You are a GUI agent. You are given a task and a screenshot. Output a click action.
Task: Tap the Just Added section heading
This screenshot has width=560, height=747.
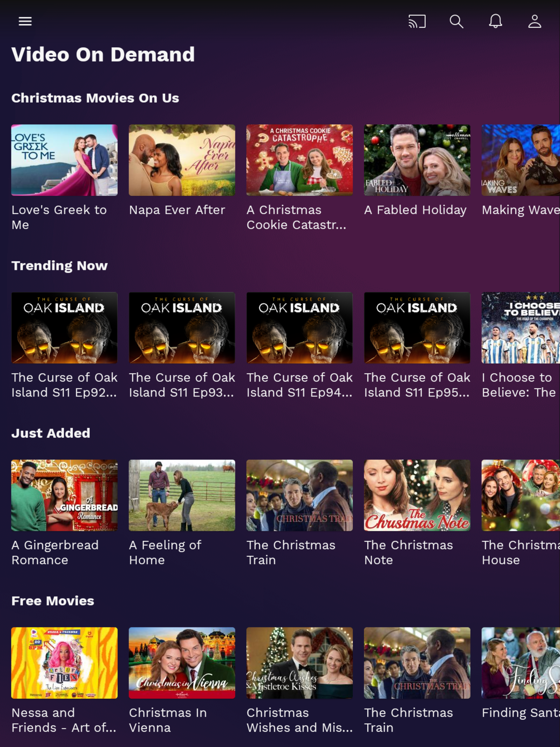(x=51, y=433)
